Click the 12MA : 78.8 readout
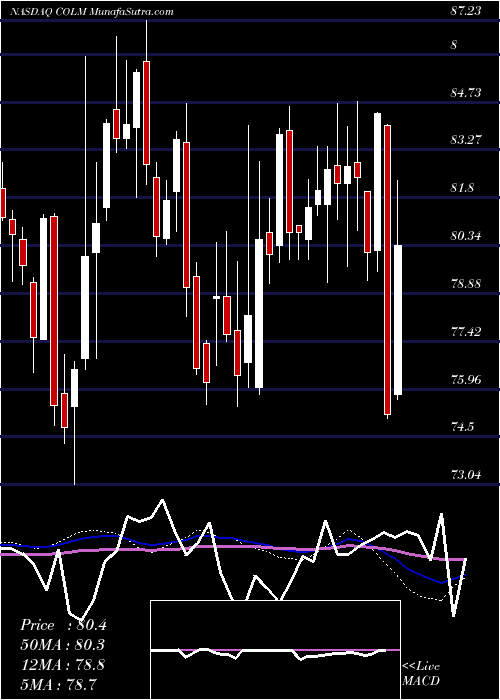 [63, 665]
